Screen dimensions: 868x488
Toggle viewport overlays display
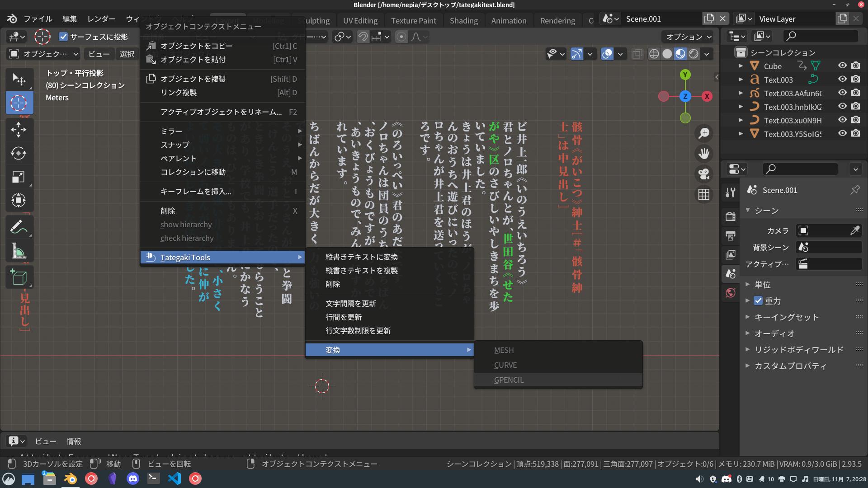point(607,54)
